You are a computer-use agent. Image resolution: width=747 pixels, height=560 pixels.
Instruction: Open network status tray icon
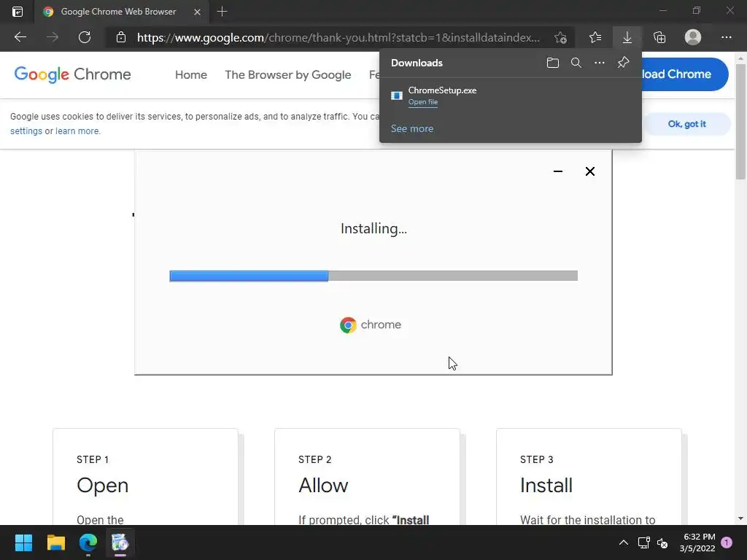pyautogui.click(x=643, y=542)
